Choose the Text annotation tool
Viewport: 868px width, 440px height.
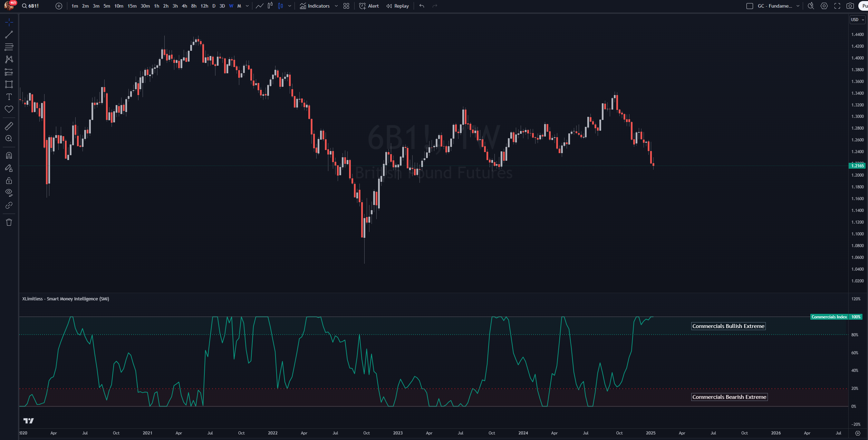tap(9, 97)
